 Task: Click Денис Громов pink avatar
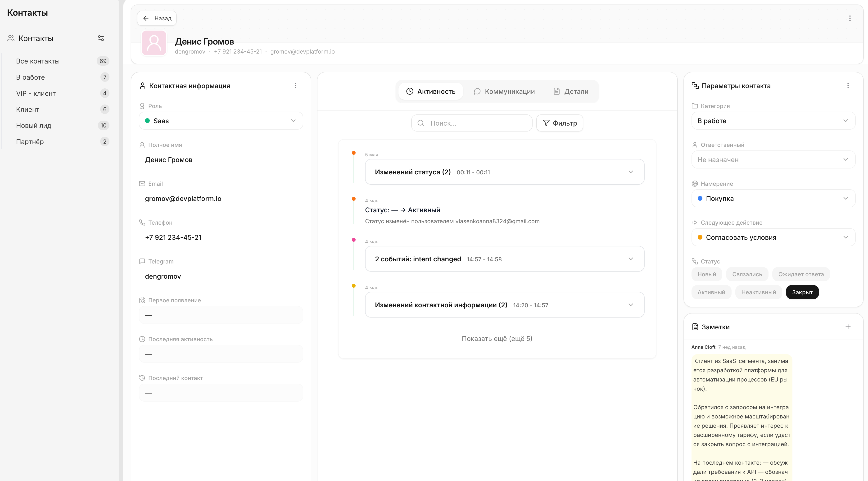pyautogui.click(x=154, y=43)
